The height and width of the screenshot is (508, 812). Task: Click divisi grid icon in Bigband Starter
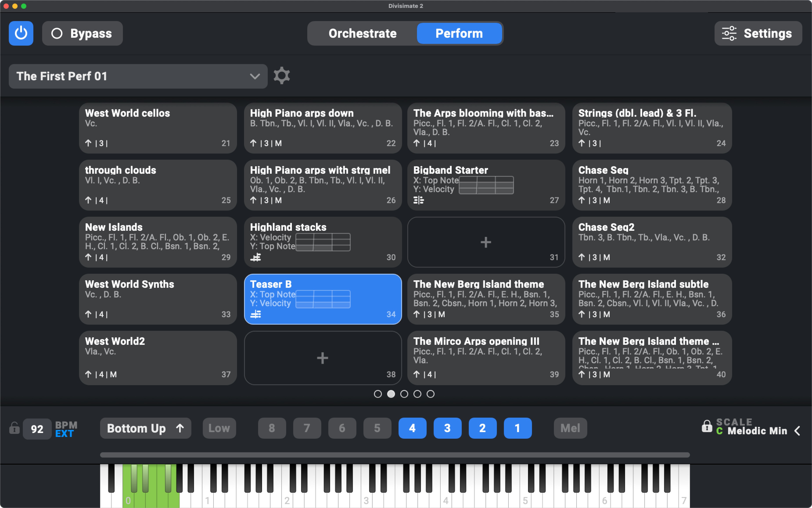(x=419, y=200)
